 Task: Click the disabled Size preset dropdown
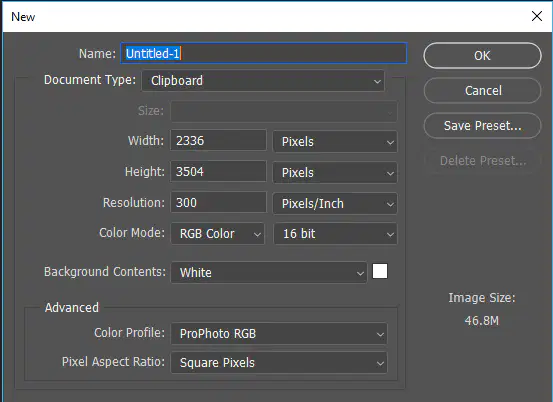284,111
